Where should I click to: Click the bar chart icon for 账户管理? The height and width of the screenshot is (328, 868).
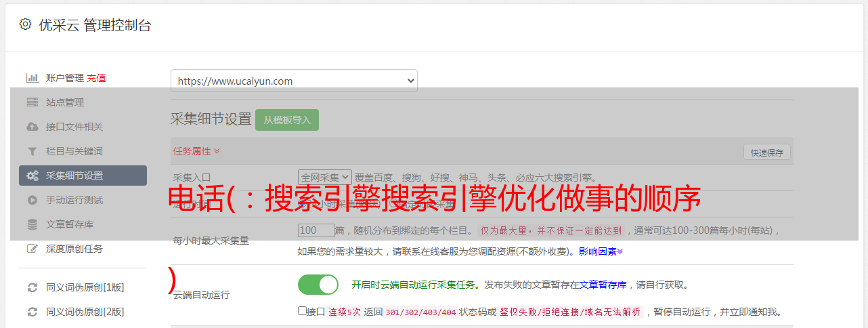[x=32, y=78]
